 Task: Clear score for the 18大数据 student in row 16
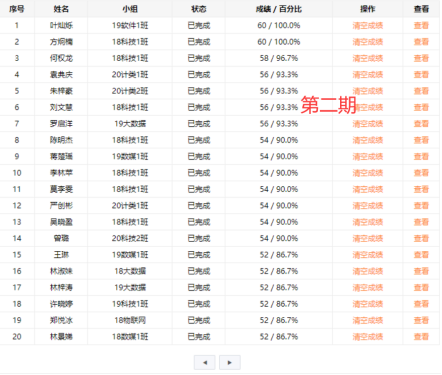pos(368,271)
